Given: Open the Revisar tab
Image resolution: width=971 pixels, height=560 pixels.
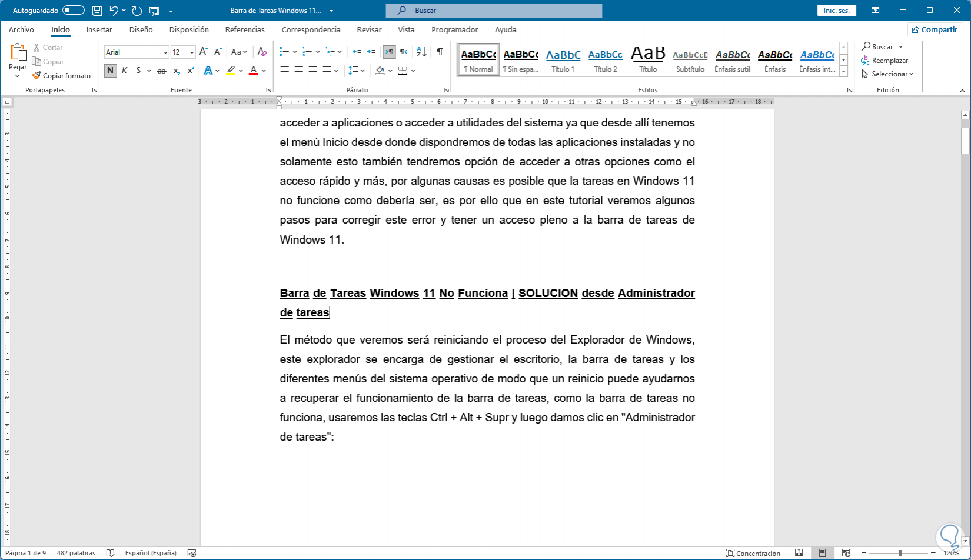Looking at the screenshot, I should click(369, 30).
